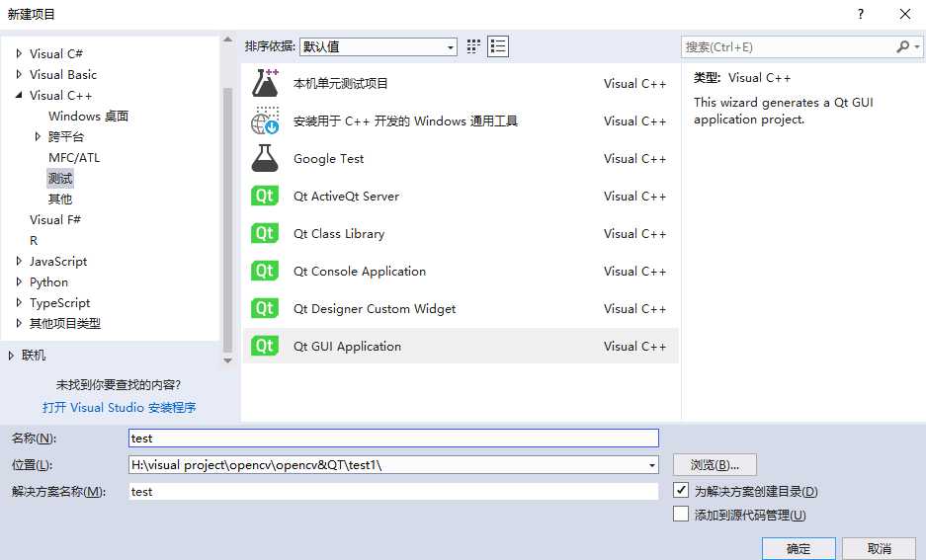Click the Google Test flask icon

pyautogui.click(x=265, y=158)
